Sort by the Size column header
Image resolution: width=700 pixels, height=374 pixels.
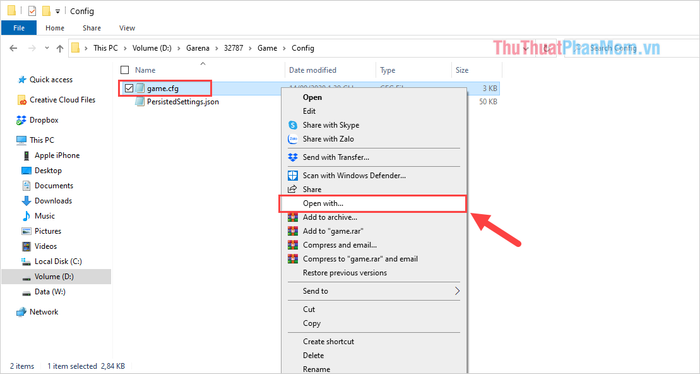point(462,70)
